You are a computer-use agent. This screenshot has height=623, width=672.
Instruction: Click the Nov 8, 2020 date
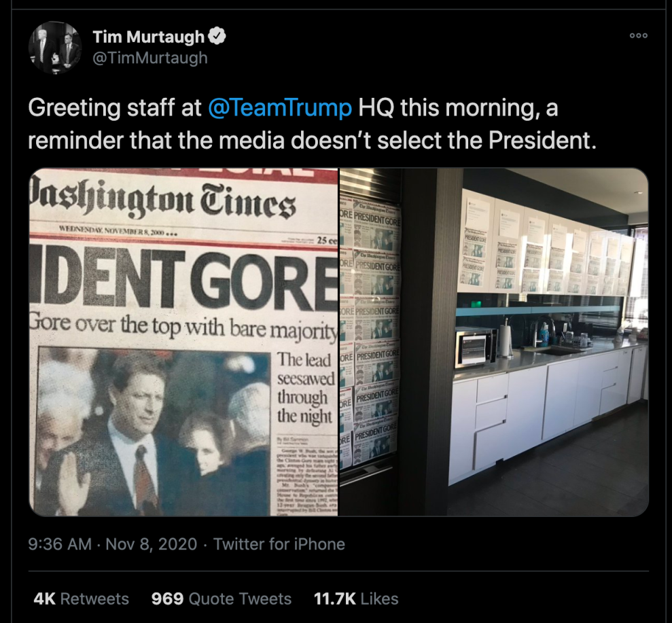[x=151, y=544]
